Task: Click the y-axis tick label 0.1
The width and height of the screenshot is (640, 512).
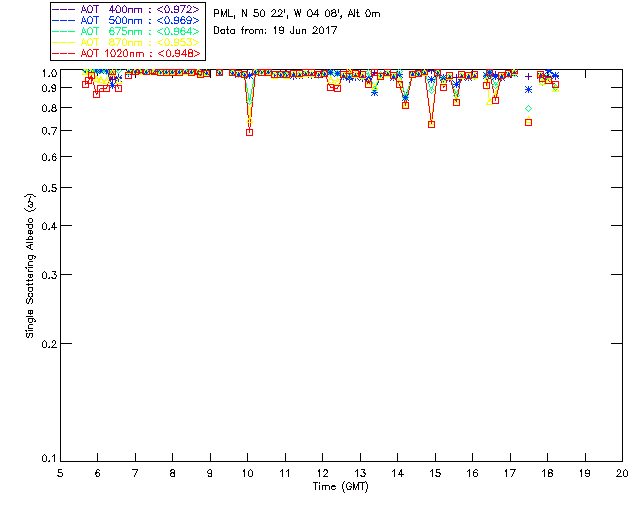Action: click(x=49, y=459)
